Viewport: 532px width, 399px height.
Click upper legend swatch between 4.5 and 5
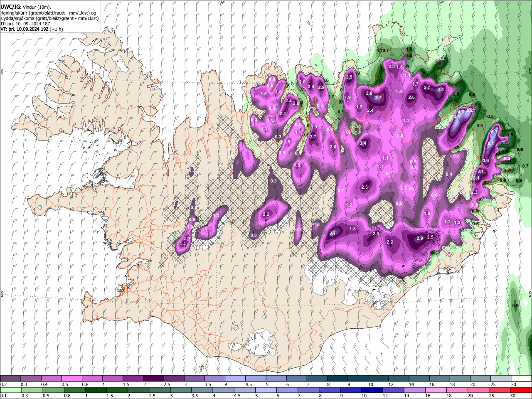pos(255,379)
